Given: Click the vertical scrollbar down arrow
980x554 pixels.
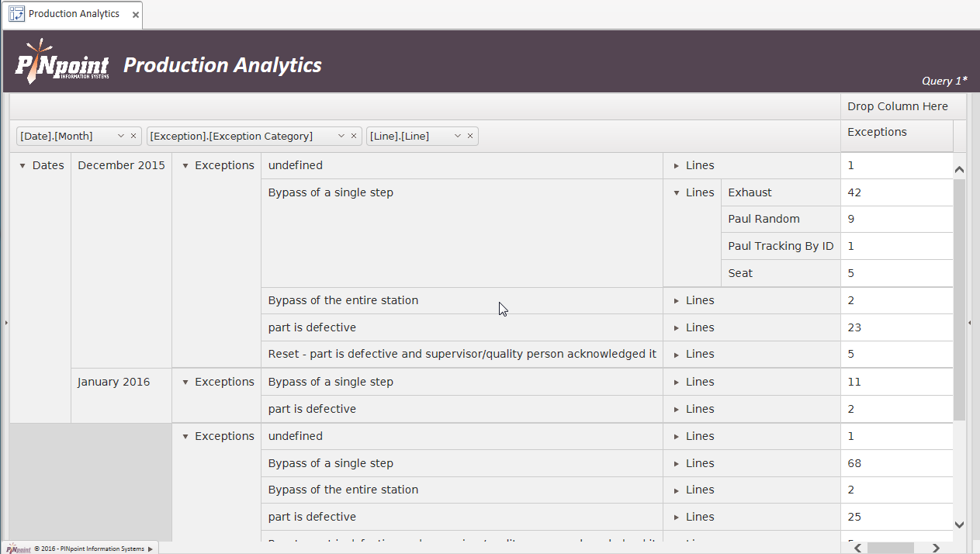Looking at the screenshot, I should tap(958, 525).
